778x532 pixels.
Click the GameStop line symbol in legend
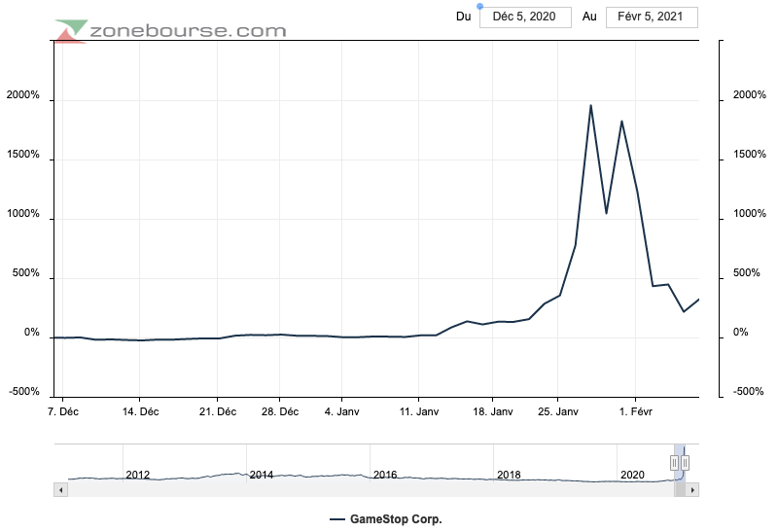[x=337, y=519]
